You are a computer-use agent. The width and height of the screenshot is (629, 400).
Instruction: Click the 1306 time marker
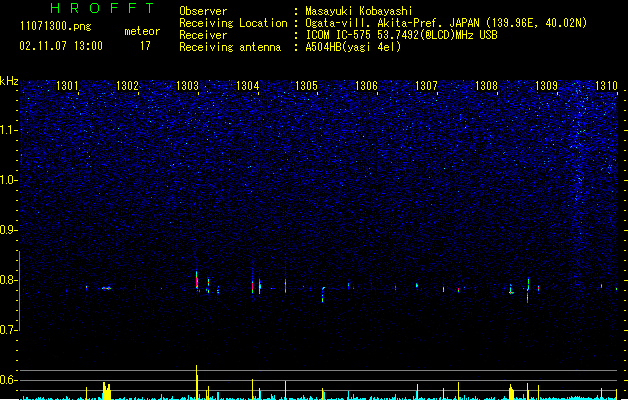click(366, 86)
